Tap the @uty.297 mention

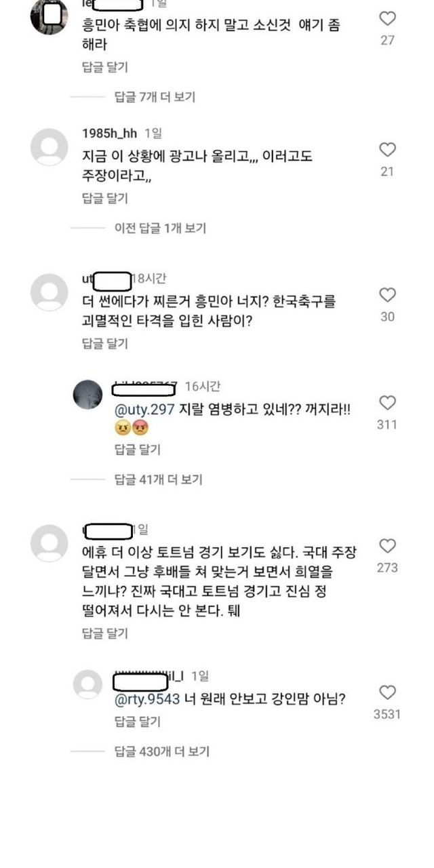(146, 410)
